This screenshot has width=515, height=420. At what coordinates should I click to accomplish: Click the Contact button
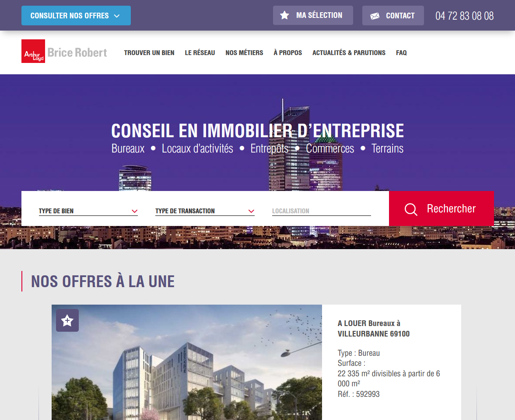pos(393,15)
